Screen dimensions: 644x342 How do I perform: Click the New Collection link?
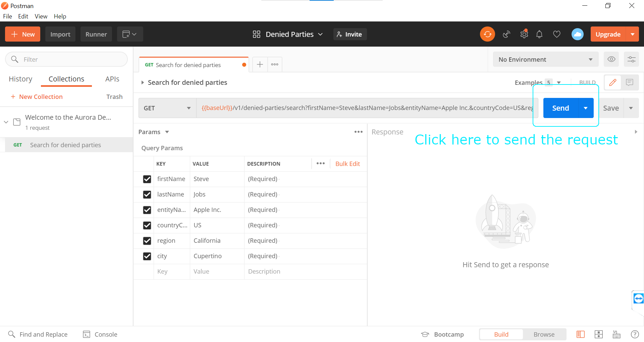pos(37,97)
